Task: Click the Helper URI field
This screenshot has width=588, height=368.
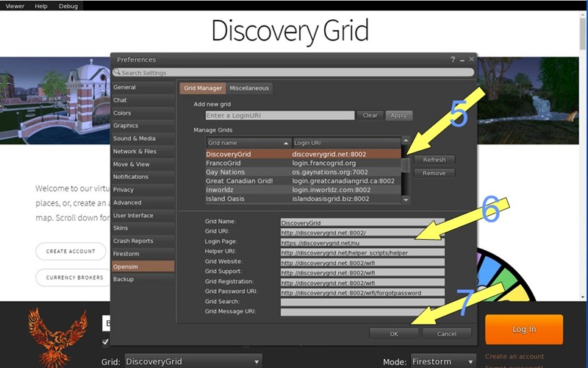Action: tap(362, 252)
